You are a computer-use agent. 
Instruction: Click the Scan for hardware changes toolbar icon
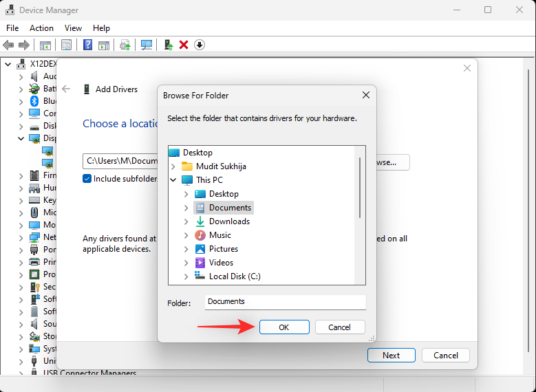tap(147, 45)
